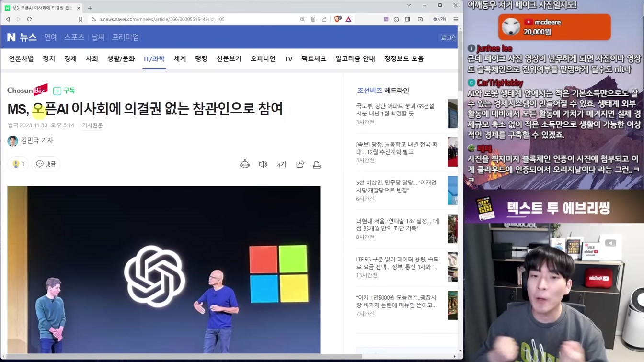
Task: Open 정정보도 모음 menu item
Action: 404,58
